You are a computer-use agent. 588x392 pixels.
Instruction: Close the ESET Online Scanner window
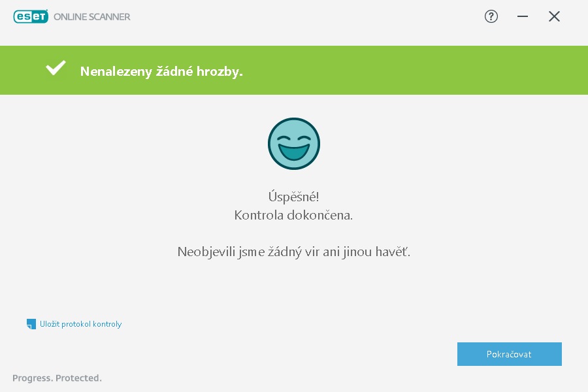point(554,16)
